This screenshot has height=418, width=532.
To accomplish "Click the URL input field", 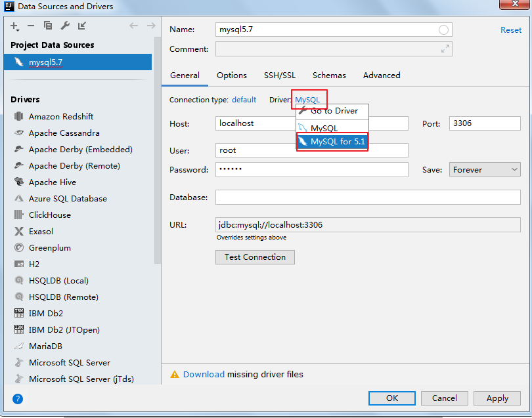I will [368, 225].
